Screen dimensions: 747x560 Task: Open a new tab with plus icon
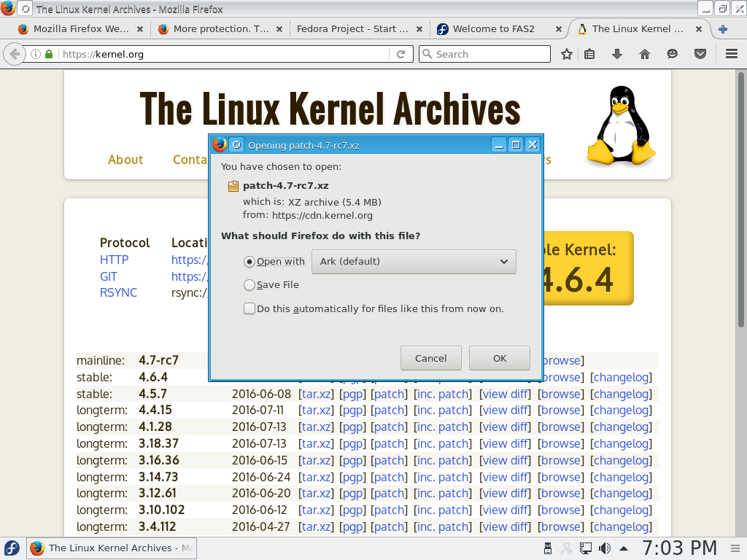pos(723,29)
